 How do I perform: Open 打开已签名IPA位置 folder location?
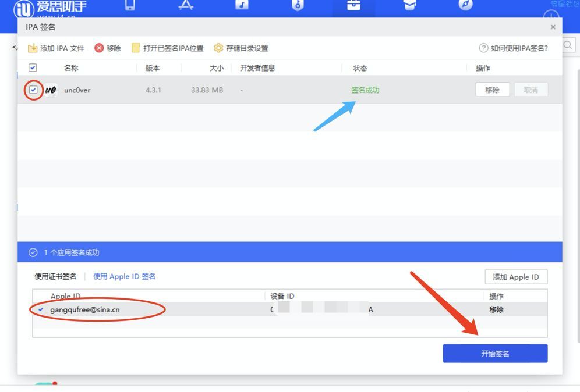pos(168,48)
